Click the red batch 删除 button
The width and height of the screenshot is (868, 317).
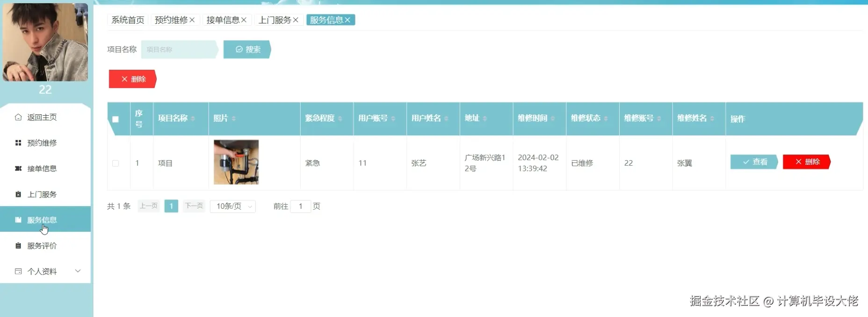(133, 79)
